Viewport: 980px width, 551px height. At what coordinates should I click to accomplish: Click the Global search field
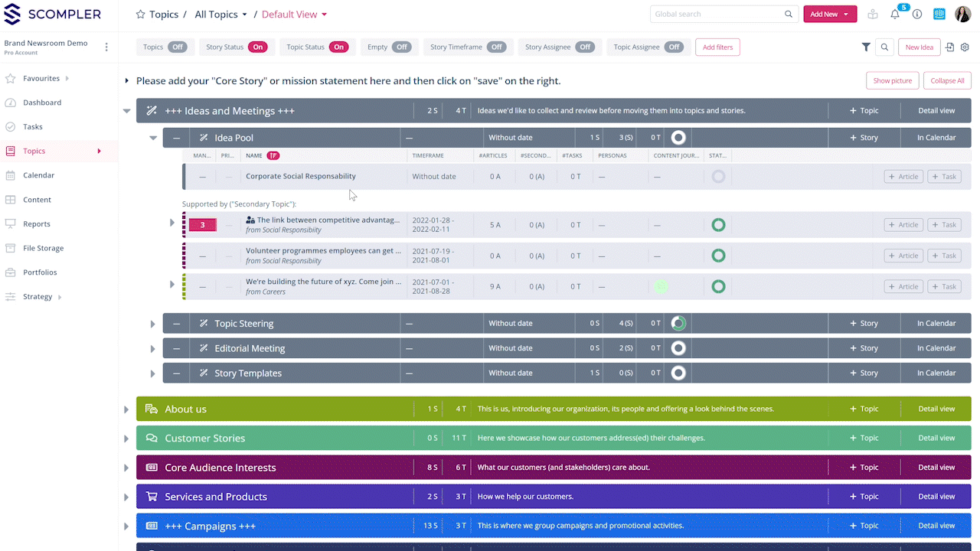click(x=716, y=14)
